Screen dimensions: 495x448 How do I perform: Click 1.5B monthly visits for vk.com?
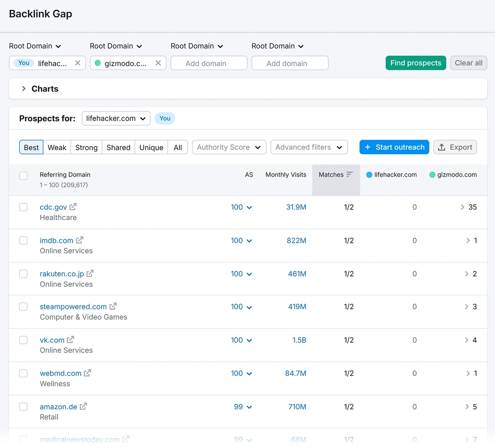(x=299, y=340)
